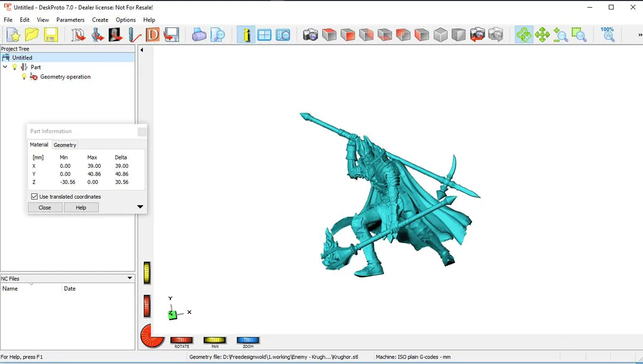This screenshot has height=364, width=643.
Task: Click the orange D toolbar icon
Action: pos(152,35)
